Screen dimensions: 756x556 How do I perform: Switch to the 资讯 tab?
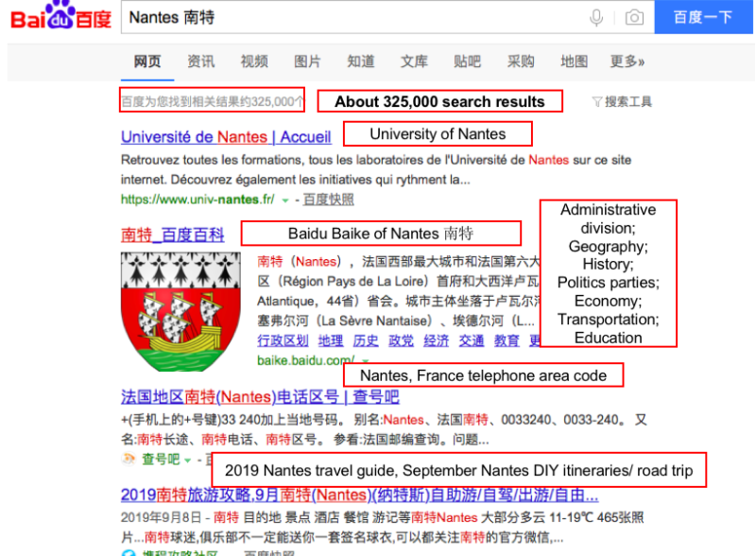pyautogui.click(x=200, y=61)
